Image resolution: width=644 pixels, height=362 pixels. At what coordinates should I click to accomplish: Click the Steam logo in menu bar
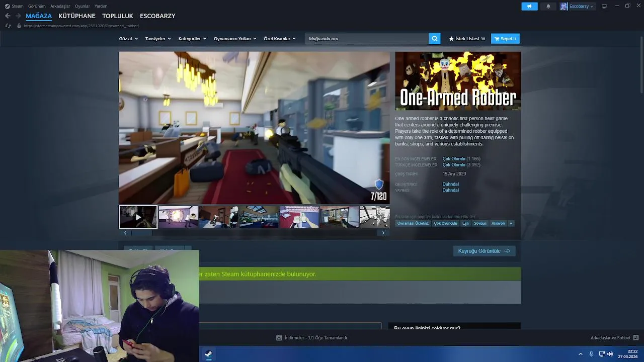(7, 6)
